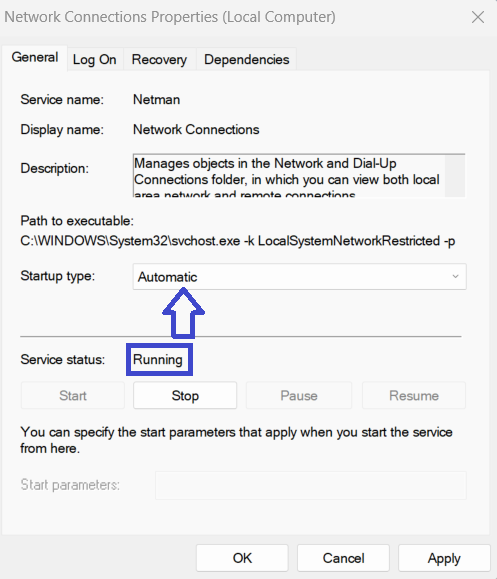The image size is (497, 579).
Task: Switch to the Log On tab
Action: coord(95,59)
